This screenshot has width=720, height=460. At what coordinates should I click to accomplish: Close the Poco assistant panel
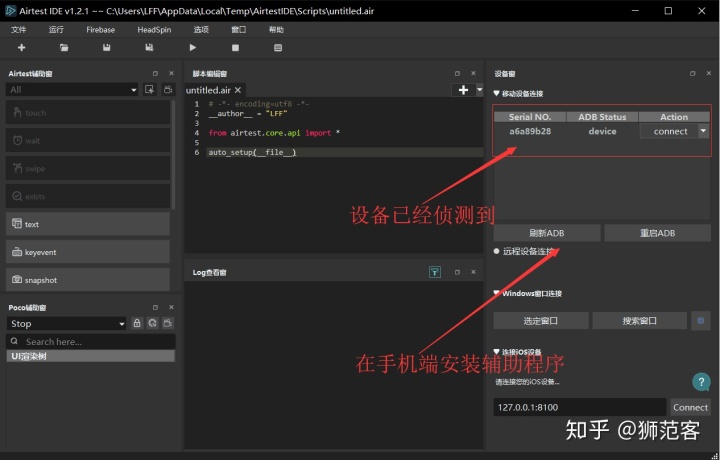[x=171, y=308]
